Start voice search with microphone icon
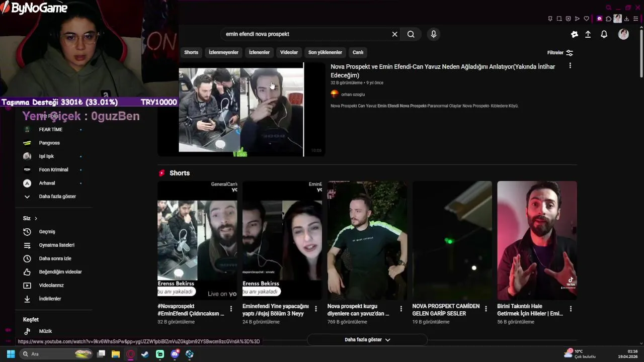Screen dimensions: 644x362 (x=434, y=34)
